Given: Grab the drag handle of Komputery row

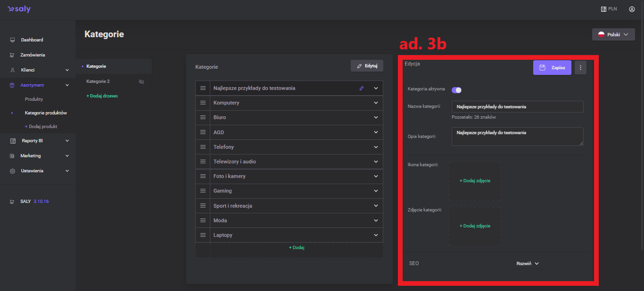Looking at the screenshot, I should pyautogui.click(x=203, y=103).
